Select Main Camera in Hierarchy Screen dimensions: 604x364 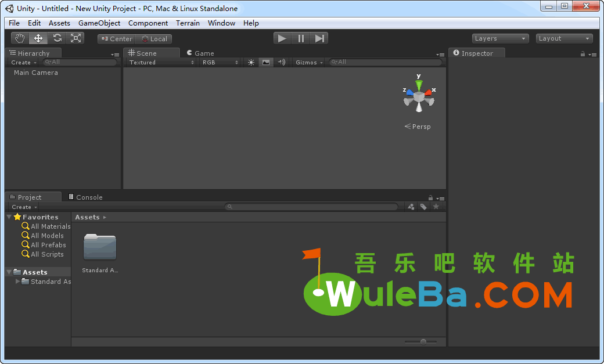point(36,73)
